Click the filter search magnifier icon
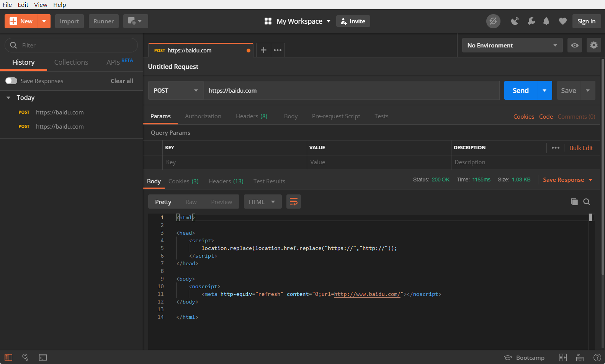This screenshot has height=364, width=605. (13, 45)
